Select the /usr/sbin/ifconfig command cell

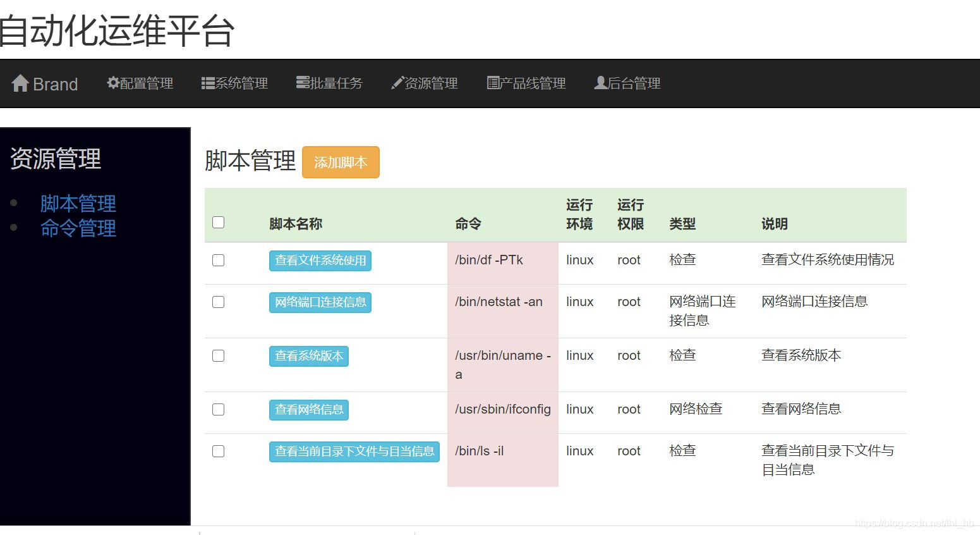[503, 412]
